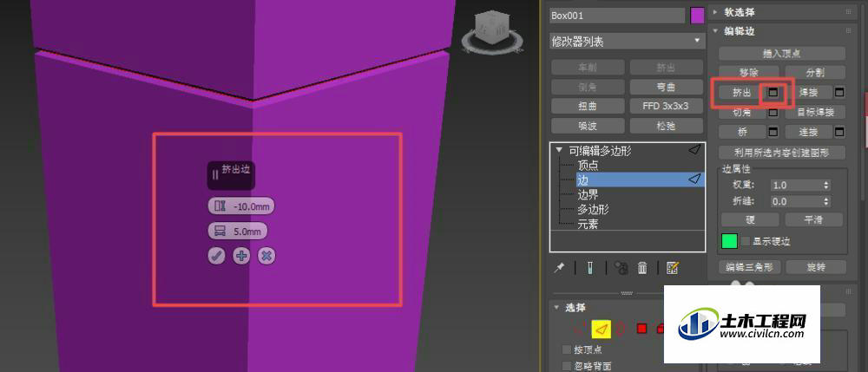868x372 pixels.
Task: Click the 插入顶点 button
Action: tap(782, 53)
